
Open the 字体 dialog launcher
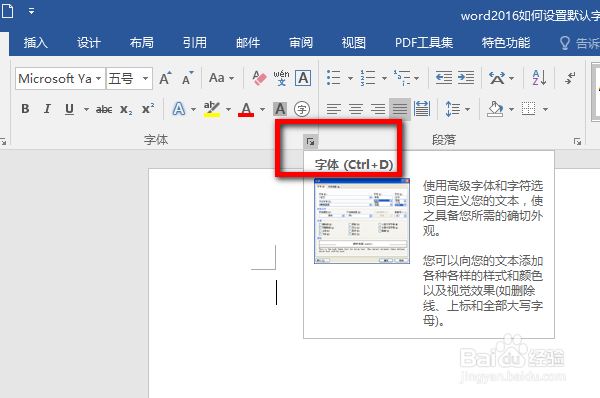tap(310, 142)
